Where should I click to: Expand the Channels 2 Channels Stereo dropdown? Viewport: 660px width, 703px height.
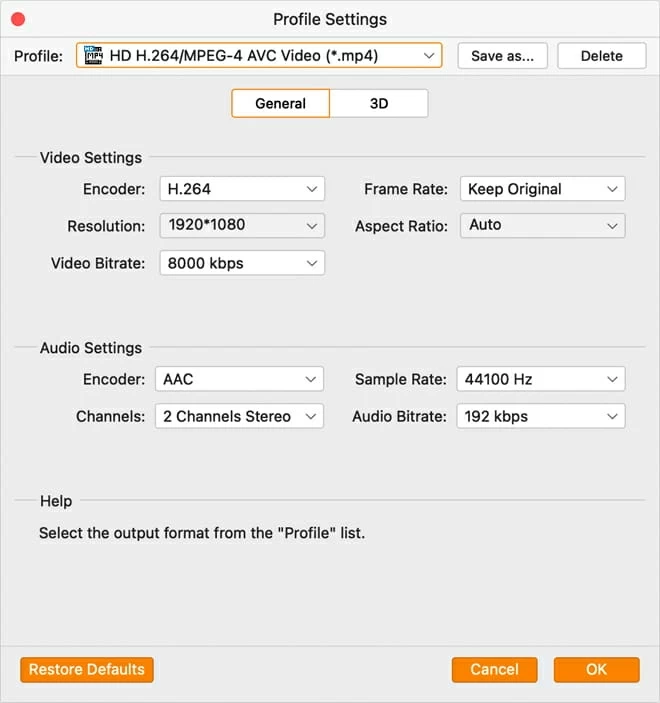point(239,416)
